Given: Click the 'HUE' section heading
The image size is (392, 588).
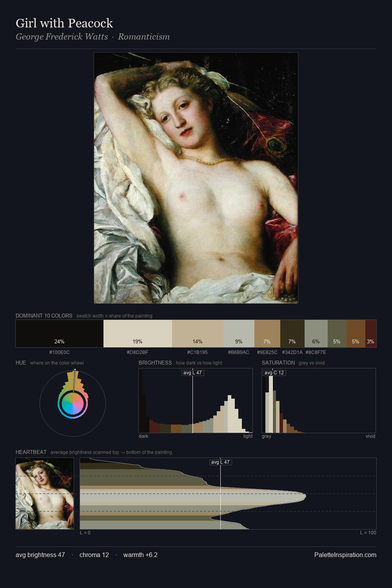Looking at the screenshot, I should [21, 363].
